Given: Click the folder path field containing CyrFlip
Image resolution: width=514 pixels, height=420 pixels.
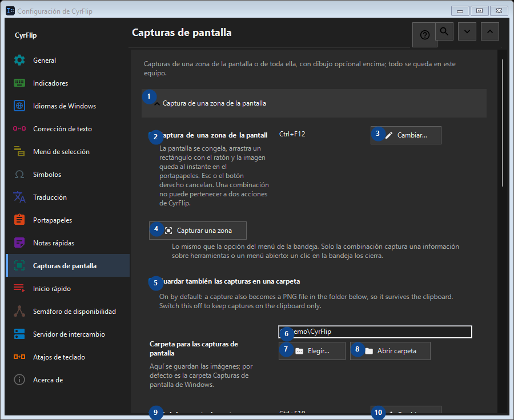Looking at the screenshot, I should tap(375, 332).
